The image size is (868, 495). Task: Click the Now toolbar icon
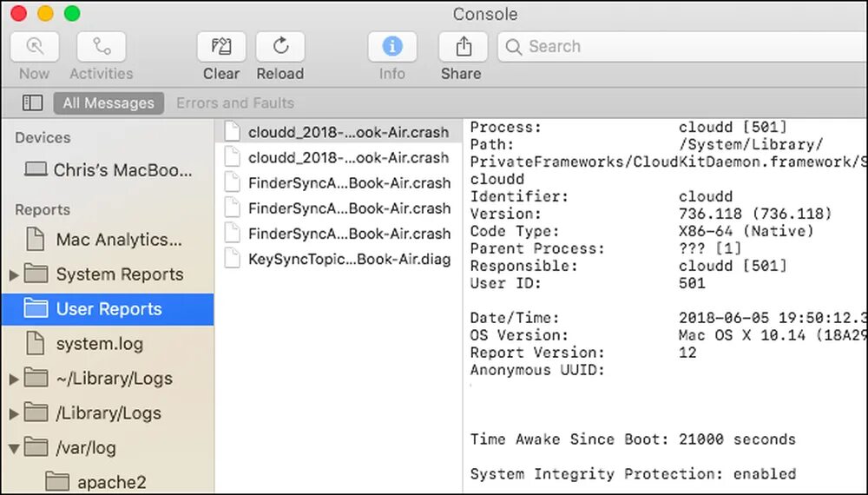35,47
